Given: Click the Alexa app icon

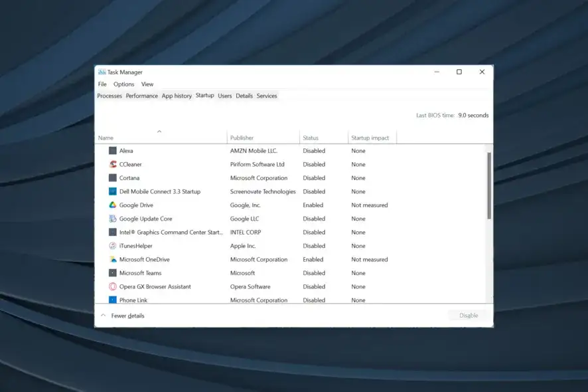Looking at the screenshot, I should click(x=113, y=151).
